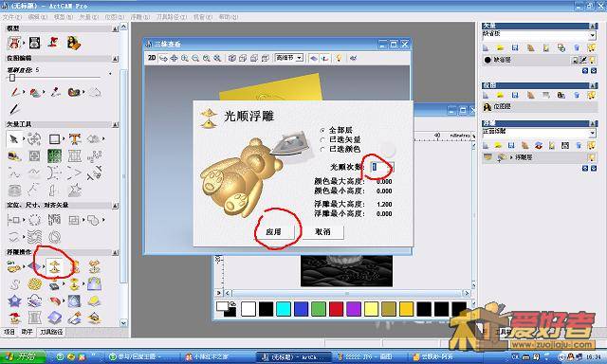Open the 文件 menu
This screenshot has width=607, height=364.
click(x=11, y=17)
